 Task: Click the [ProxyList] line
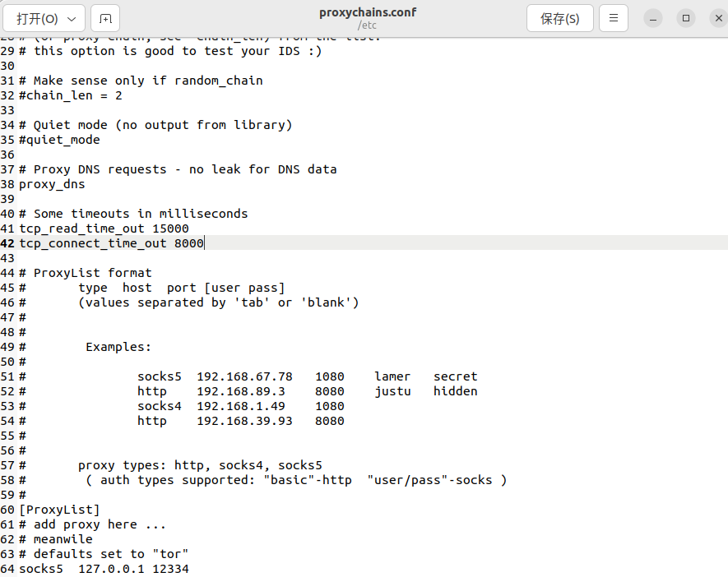(x=59, y=510)
